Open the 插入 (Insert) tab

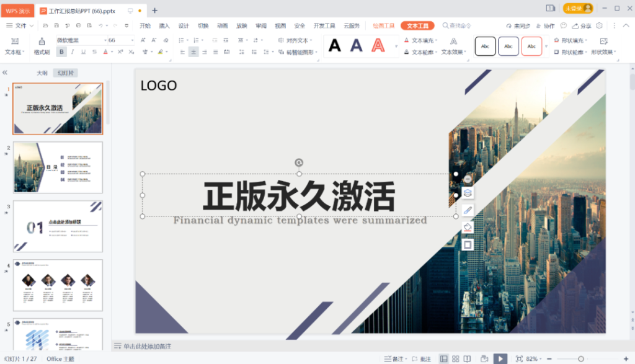pos(164,25)
